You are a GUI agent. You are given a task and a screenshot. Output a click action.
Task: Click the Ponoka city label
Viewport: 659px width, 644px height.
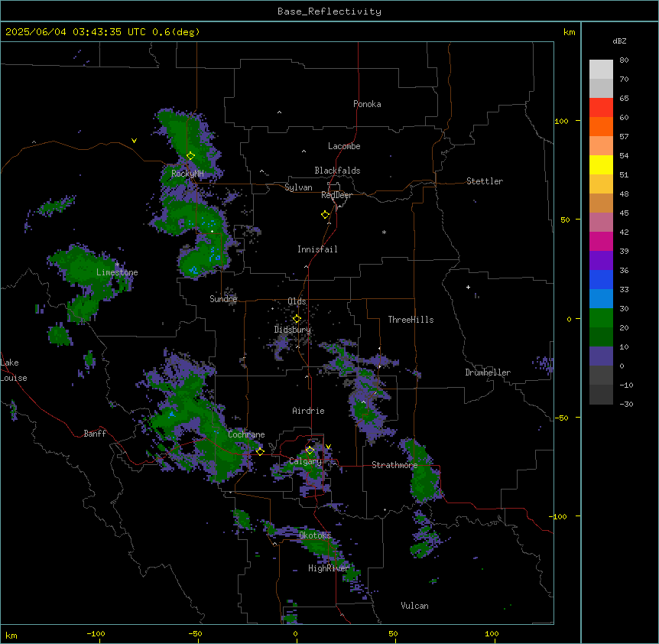click(x=367, y=104)
